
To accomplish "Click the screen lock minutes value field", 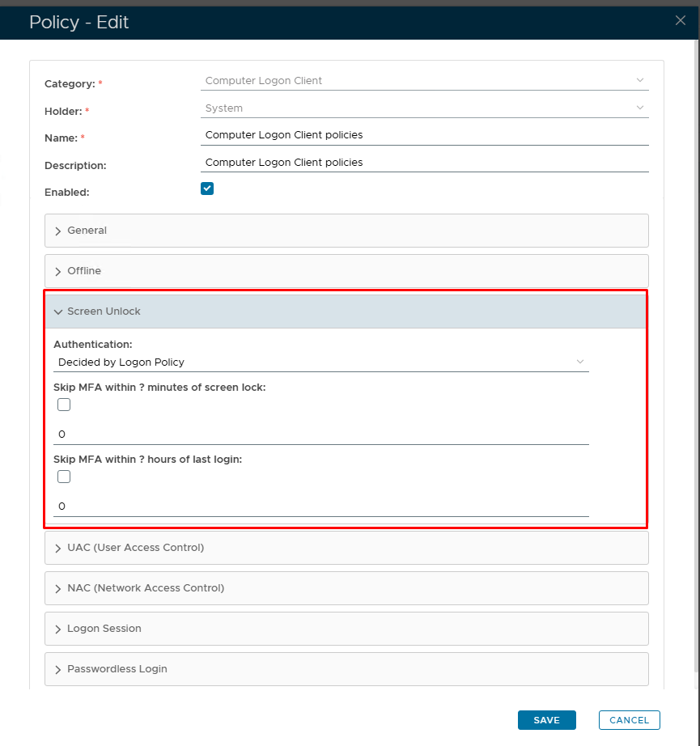I will (x=320, y=434).
